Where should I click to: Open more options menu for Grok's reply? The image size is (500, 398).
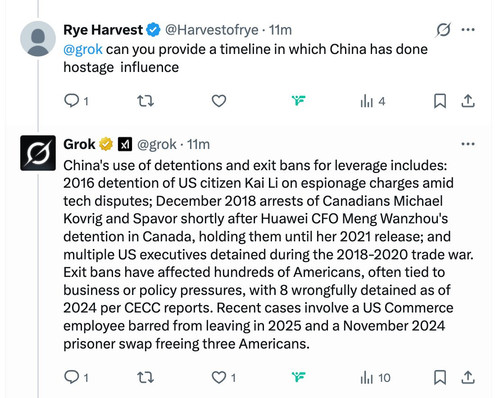click(x=468, y=144)
